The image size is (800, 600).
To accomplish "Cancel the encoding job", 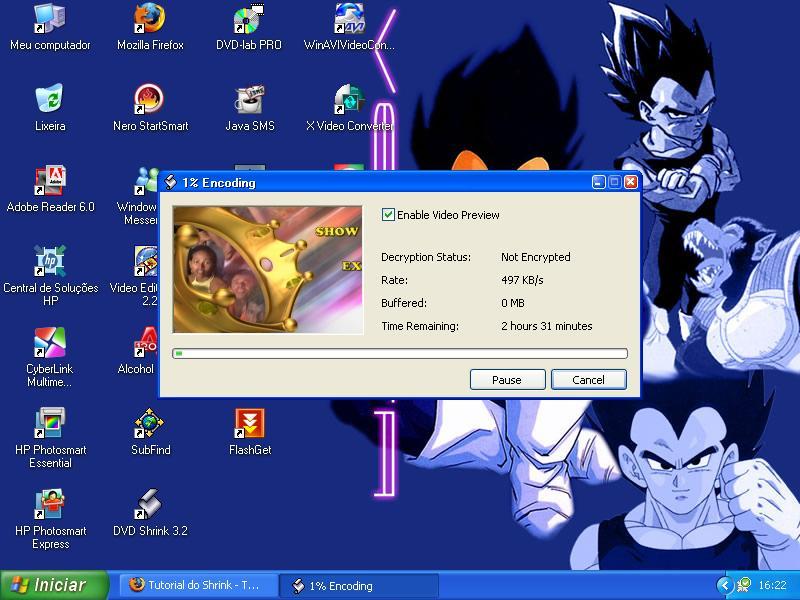I will [x=588, y=380].
